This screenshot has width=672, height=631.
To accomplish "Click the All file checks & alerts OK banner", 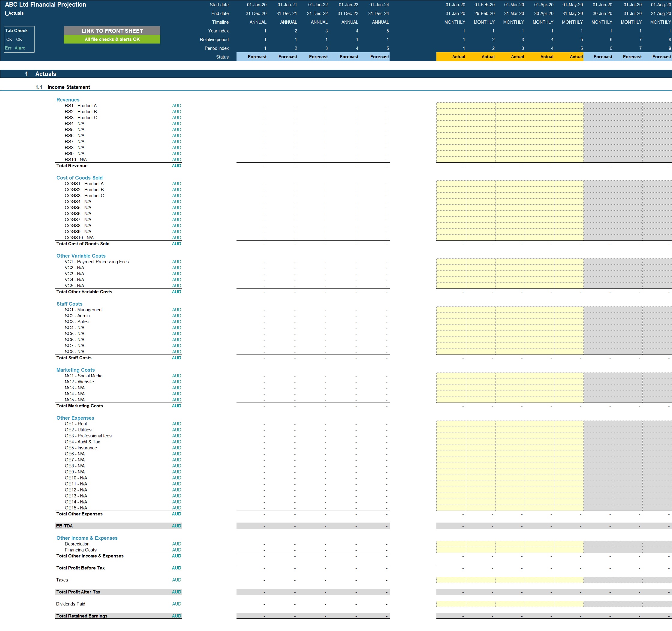I will 112,39.
